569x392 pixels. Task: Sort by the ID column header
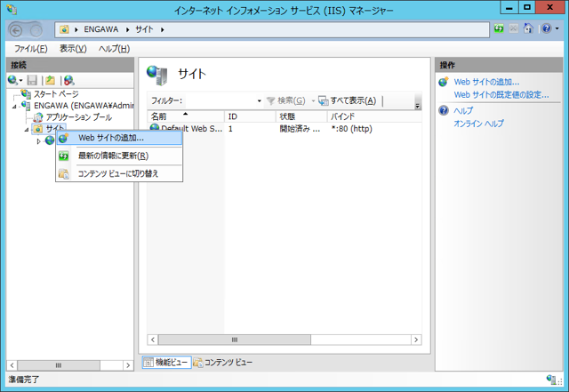tap(250, 116)
